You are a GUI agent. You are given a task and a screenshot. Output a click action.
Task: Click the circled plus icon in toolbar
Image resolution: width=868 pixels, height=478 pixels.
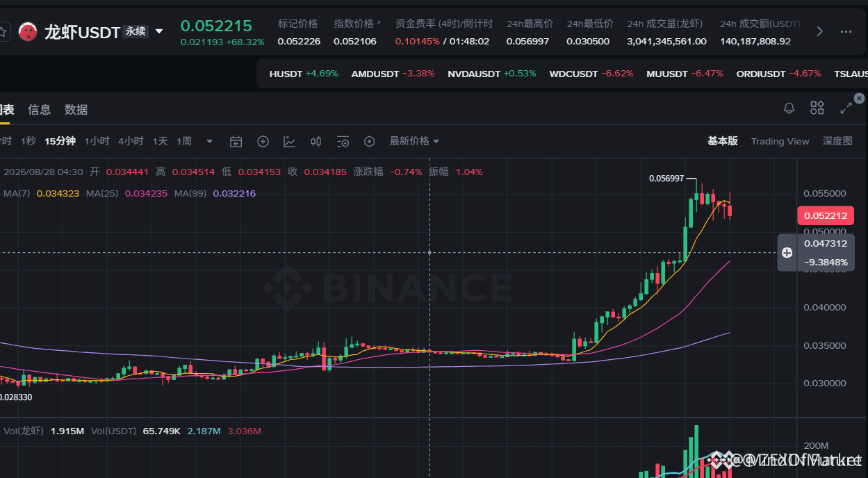263,142
